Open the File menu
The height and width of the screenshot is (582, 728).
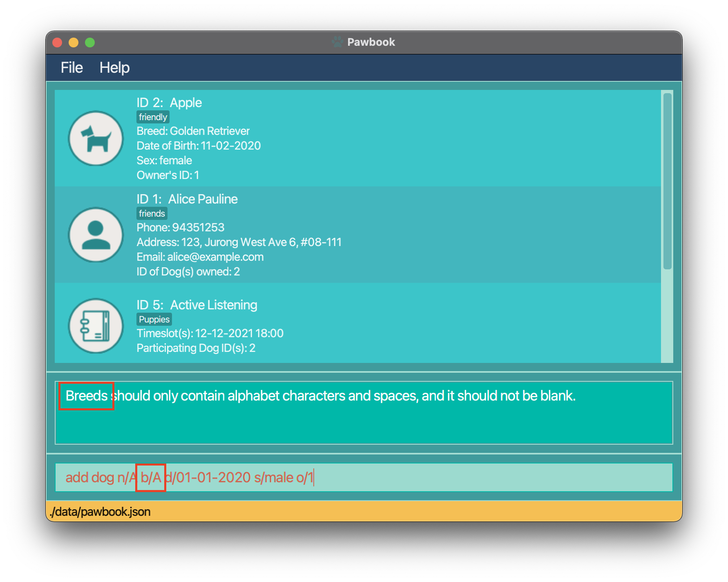[x=71, y=67]
